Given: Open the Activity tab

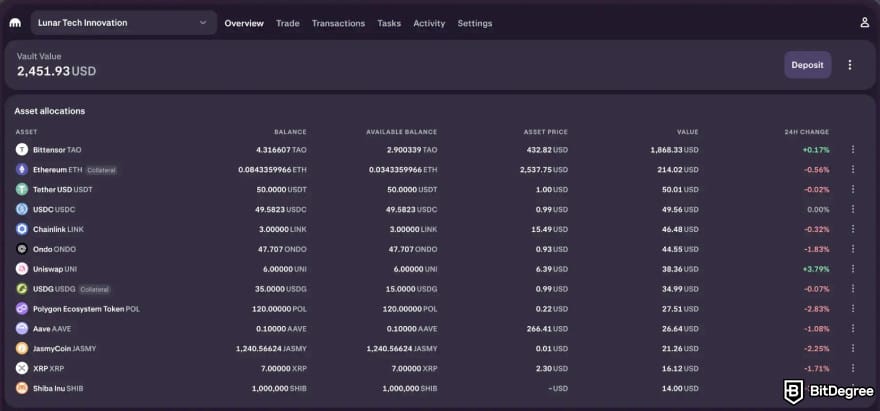Looking at the screenshot, I should click(429, 24).
